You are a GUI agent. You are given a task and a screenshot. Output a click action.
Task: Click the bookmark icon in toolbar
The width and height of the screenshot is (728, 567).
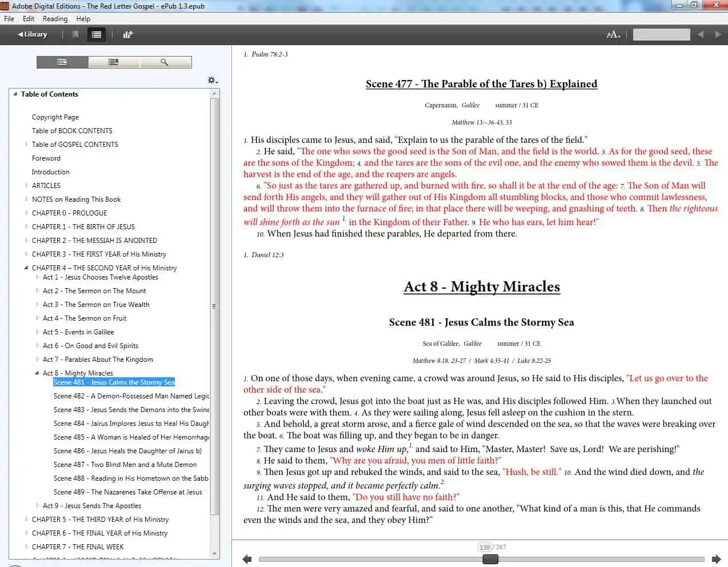click(x=75, y=35)
